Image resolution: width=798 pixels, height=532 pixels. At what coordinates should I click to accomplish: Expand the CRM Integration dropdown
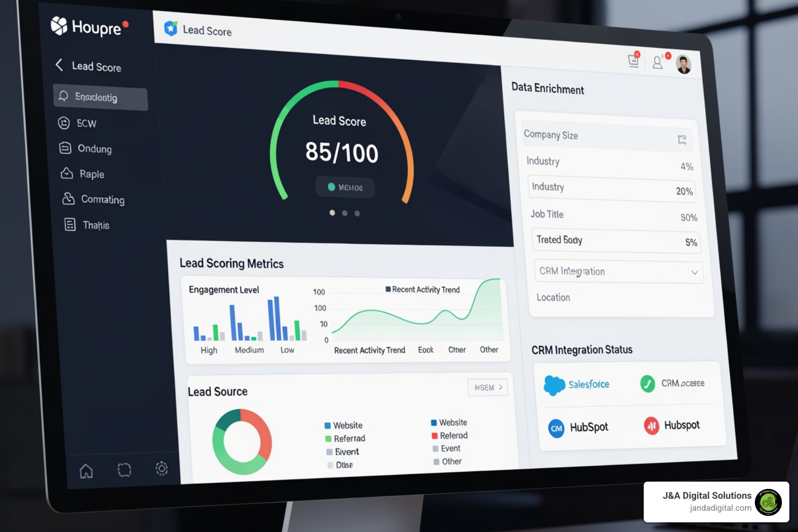(619, 271)
